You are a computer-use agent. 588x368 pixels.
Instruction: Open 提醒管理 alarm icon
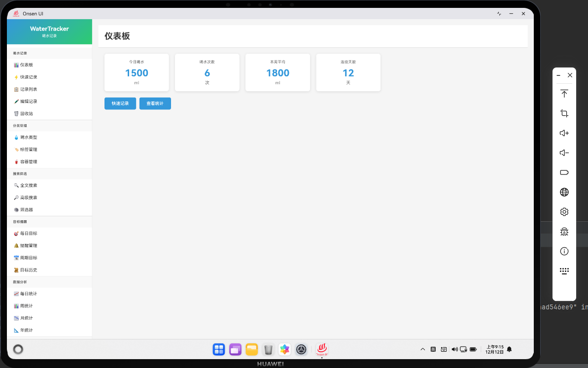click(x=16, y=245)
